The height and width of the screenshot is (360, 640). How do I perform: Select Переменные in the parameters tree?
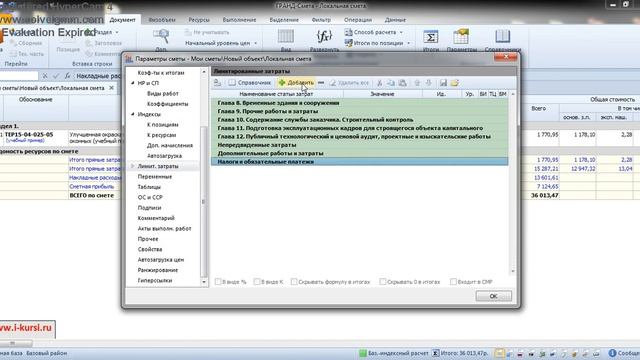click(155, 177)
